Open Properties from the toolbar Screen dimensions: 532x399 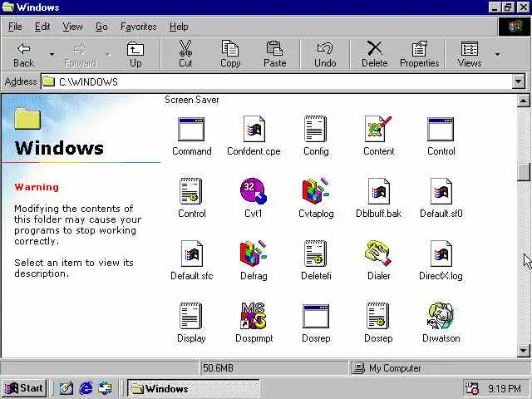419,53
